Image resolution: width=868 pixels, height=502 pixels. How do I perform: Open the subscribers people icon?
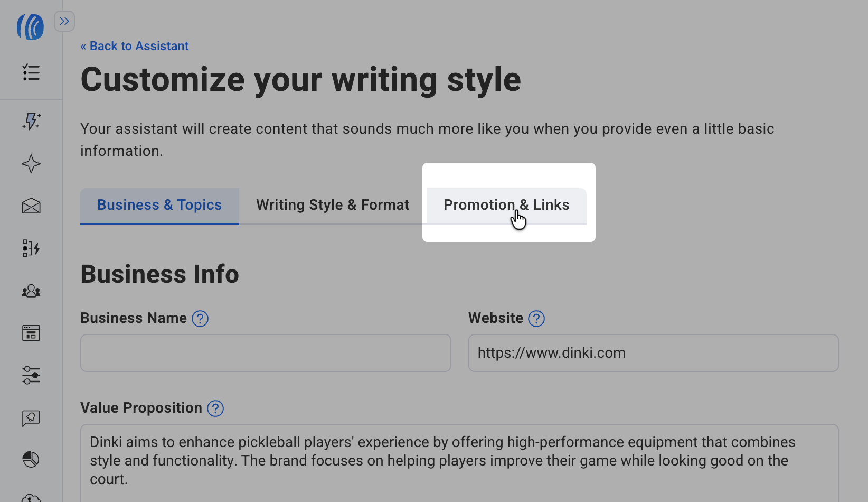click(x=31, y=291)
